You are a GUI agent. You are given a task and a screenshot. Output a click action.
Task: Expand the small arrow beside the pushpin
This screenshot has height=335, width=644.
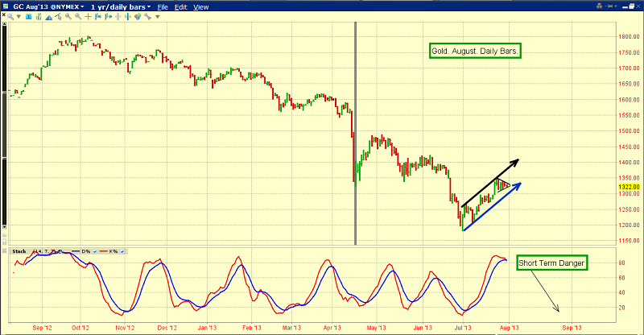[x=616, y=6]
